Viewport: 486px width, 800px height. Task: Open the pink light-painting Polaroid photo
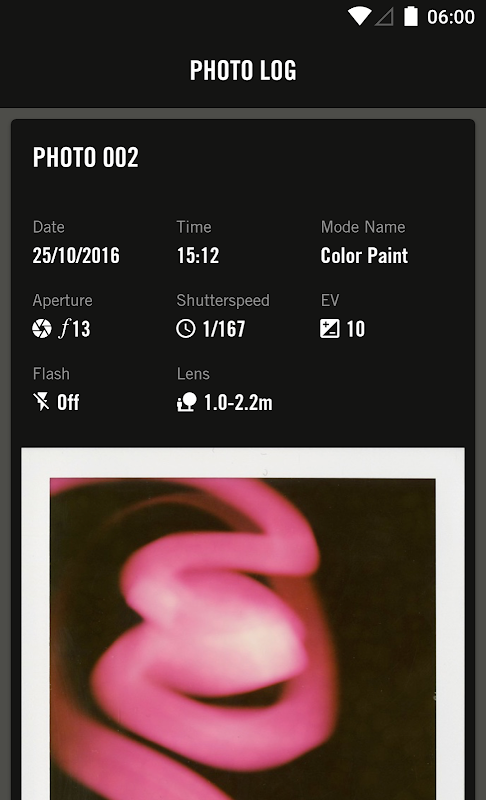(243, 623)
